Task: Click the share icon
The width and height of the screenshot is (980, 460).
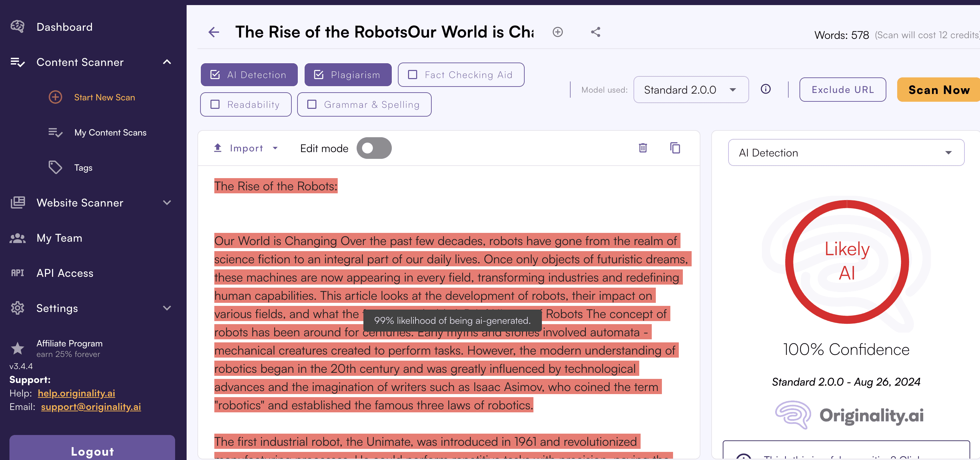Action: click(595, 32)
